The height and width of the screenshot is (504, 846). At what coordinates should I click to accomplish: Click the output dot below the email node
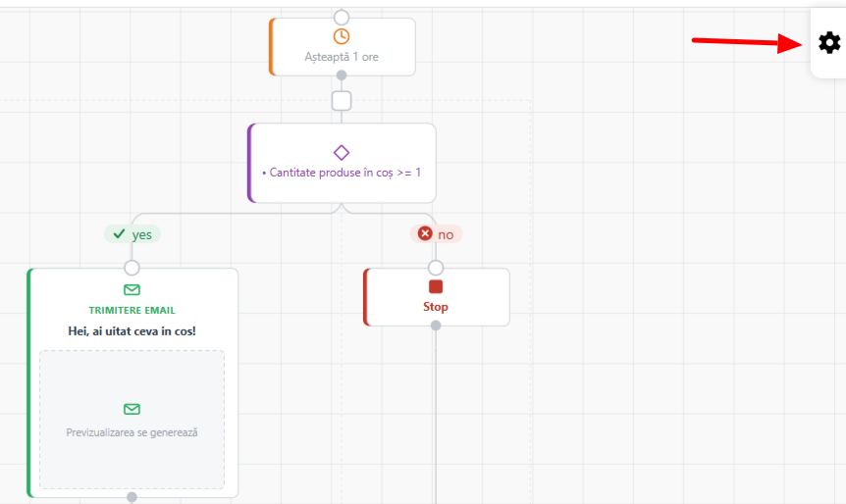click(132, 497)
